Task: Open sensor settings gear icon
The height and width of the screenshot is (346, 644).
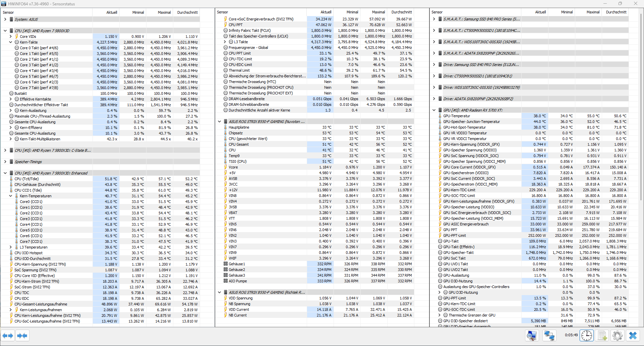Action: point(617,335)
